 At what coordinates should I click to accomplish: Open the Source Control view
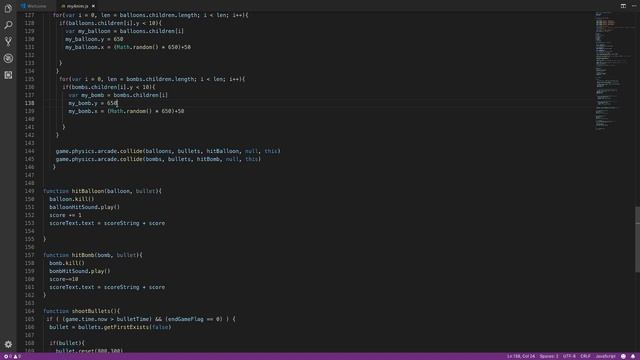tap(8, 42)
